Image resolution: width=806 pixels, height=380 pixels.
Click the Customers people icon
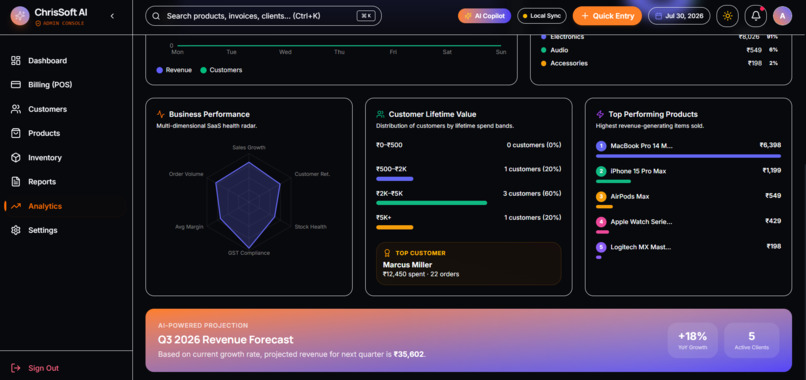click(16, 109)
